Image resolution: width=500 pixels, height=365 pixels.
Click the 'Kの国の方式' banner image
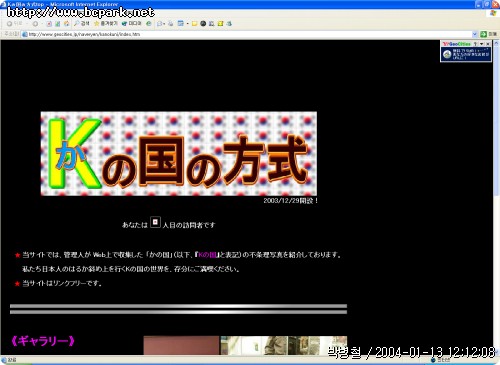point(179,154)
